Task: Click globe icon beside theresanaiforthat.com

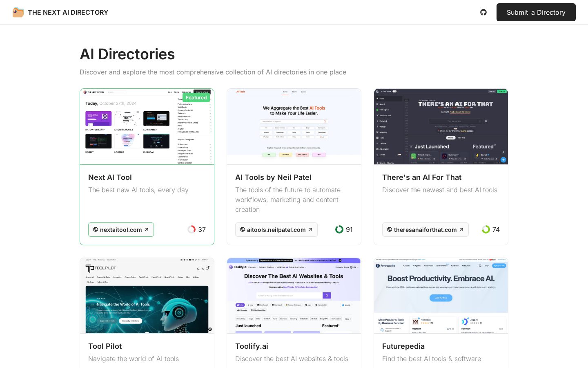Action: point(390,230)
